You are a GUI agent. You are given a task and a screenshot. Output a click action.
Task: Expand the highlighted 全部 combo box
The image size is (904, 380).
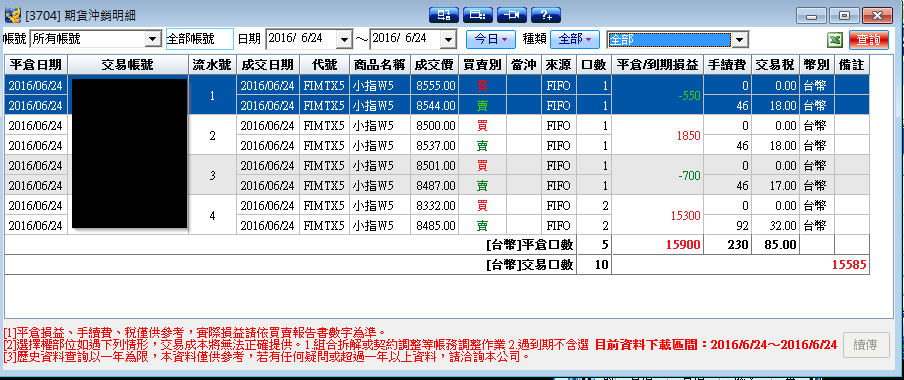tap(741, 40)
